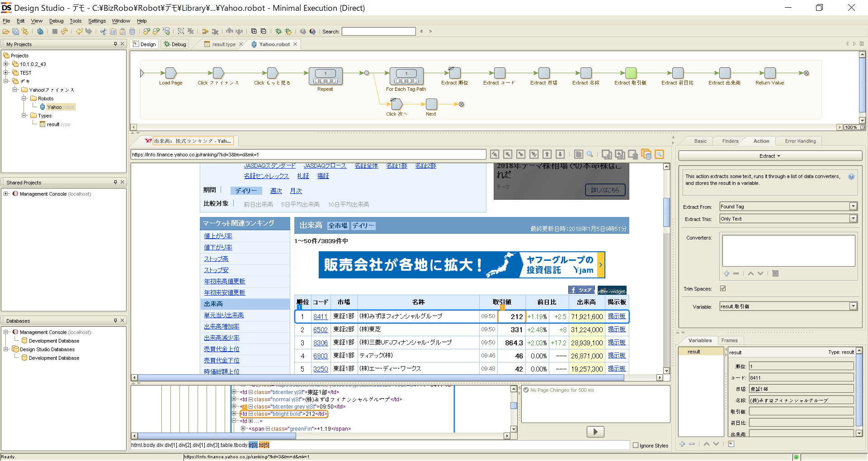The width and height of the screenshot is (868, 461).
Task: Click the help question mark icon
Action: click(x=851, y=177)
